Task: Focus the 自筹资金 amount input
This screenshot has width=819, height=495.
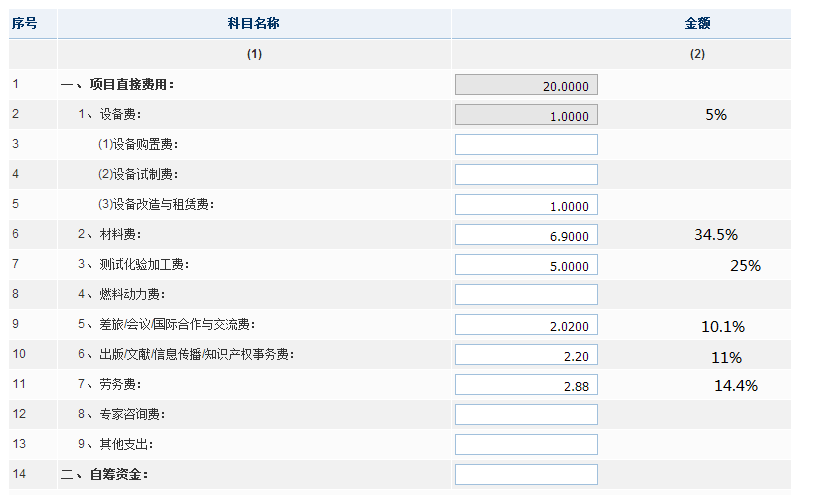Action: point(526,474)
